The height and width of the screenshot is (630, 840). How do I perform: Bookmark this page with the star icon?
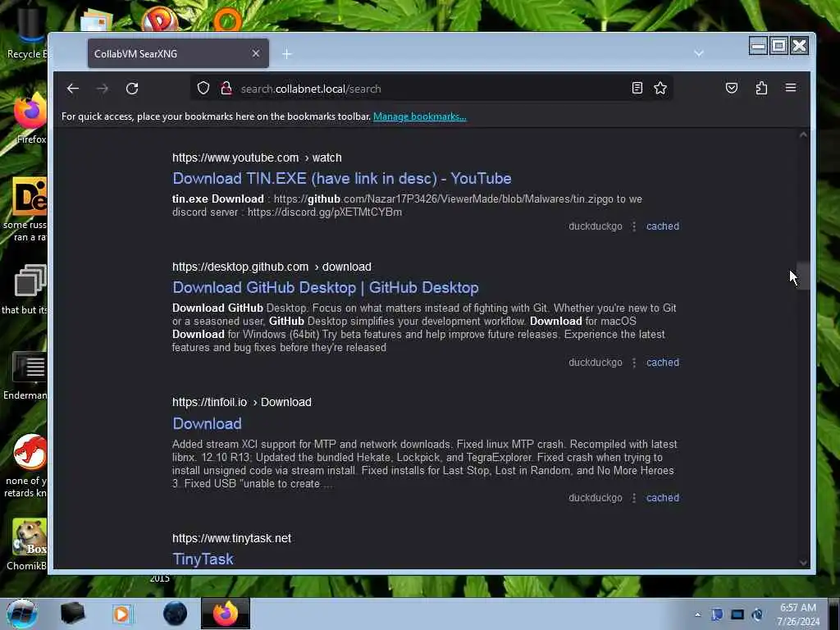(x=660, y=88)
